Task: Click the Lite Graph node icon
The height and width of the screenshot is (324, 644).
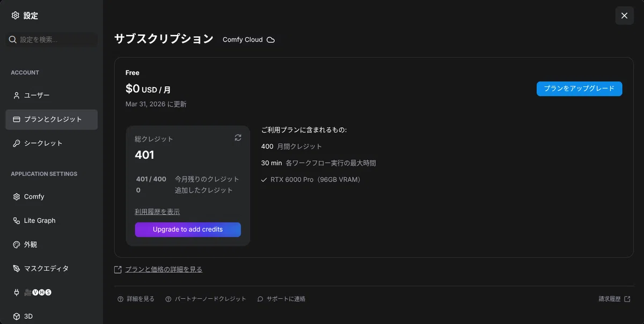Action: [x=17, y=220]
